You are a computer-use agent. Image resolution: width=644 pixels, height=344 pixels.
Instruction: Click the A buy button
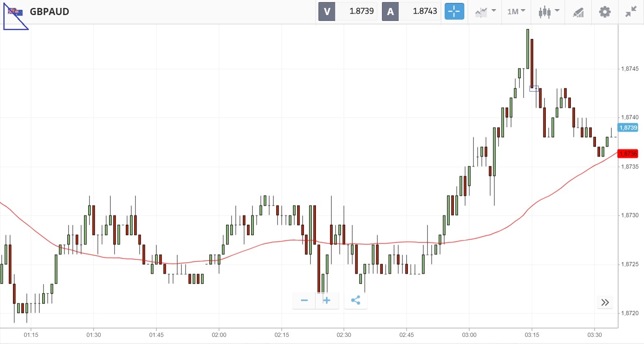[x=390, y=12]
